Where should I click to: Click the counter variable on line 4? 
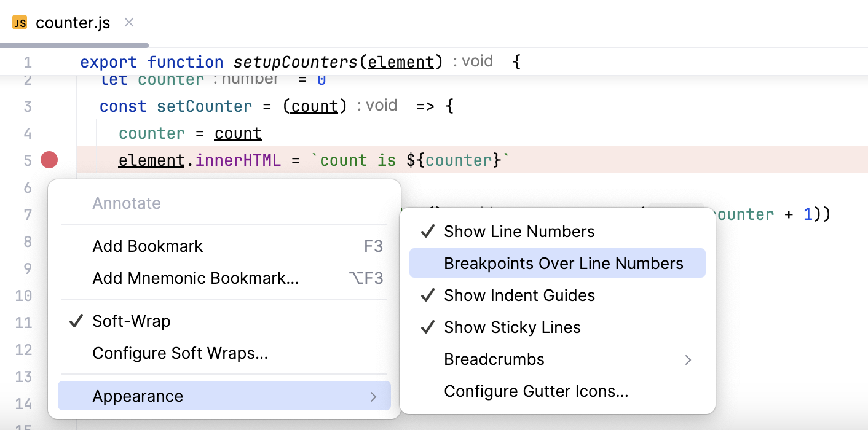[x=151, y=133]
